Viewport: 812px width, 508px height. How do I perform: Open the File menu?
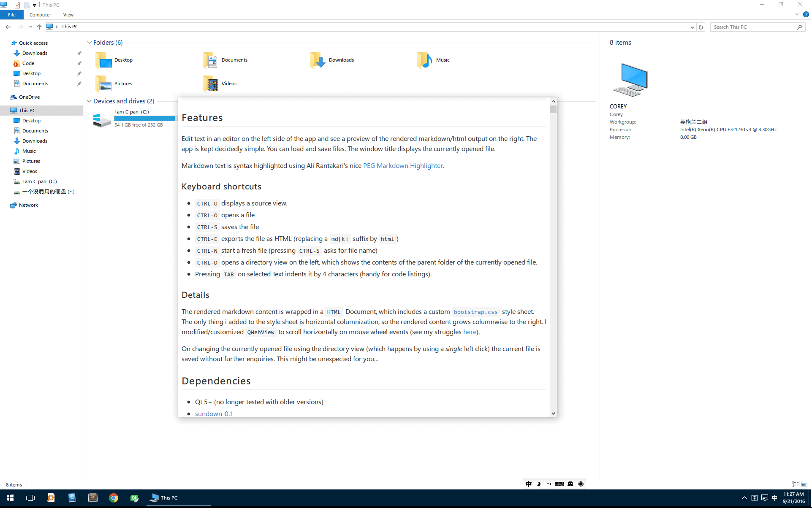click(12, 15)
